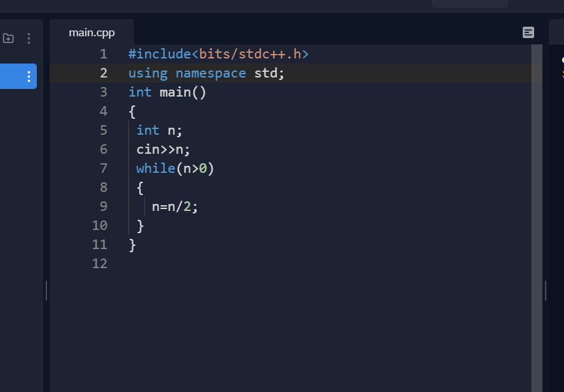This screenshot has height=392, width=564.
Task: Click the new folder icon in sidebar
Action: [8, 39]
